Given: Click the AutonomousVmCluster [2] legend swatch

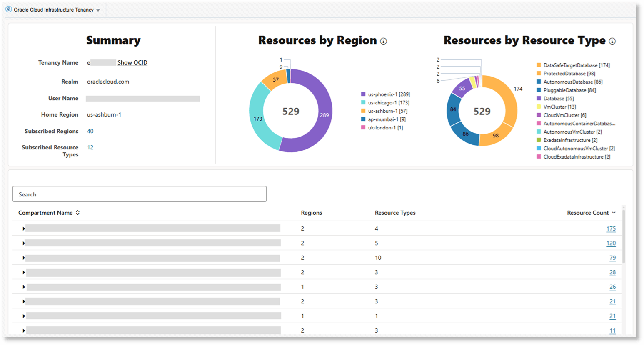Looking at the screenshot, I should point(539,132).
